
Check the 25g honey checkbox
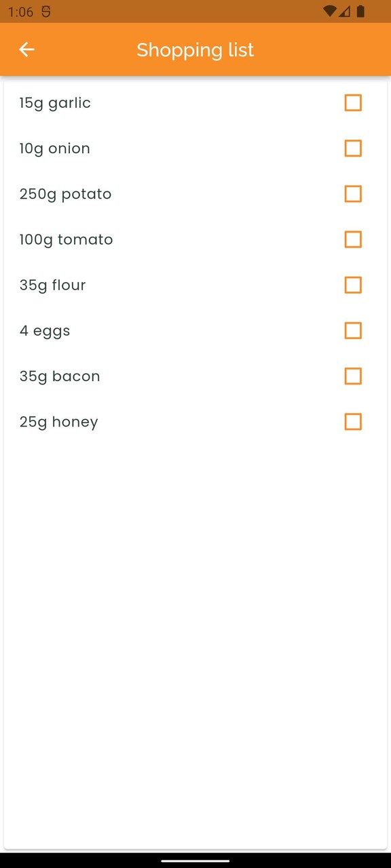point(353,422)
